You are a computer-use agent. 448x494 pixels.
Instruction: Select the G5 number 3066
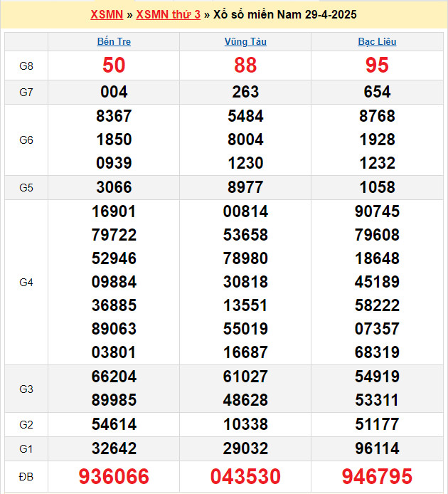(x=114, y=187)
